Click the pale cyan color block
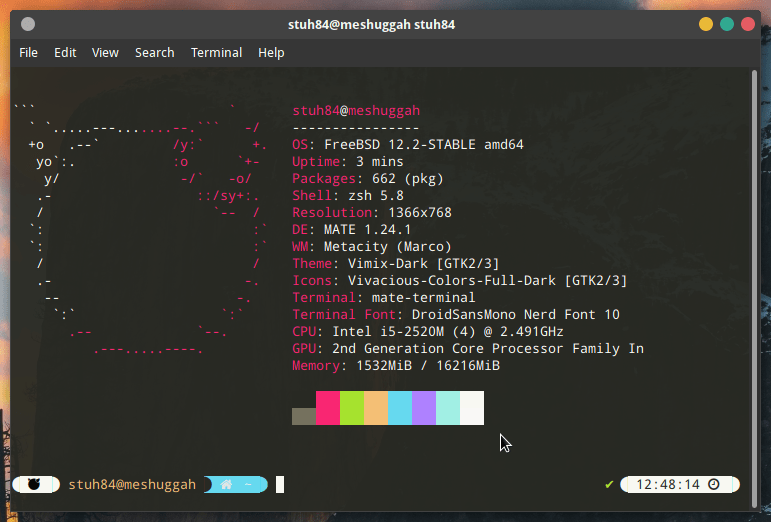The image size is (771, 522). [x=448, y=408]
